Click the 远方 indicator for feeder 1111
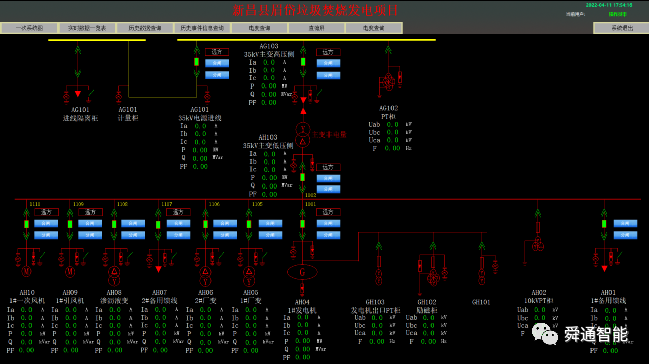Screen dimensions: 649x364 tap(46, 212)
